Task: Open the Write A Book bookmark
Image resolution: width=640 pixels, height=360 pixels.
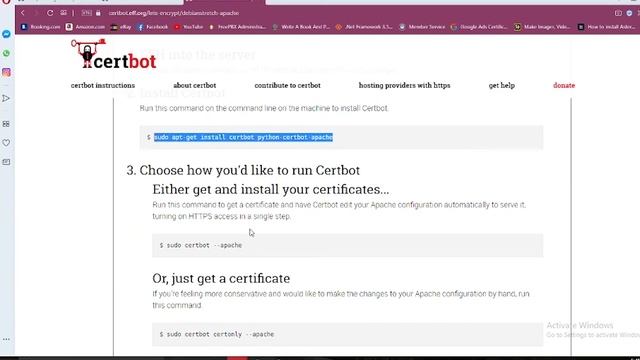Action: (301, 27)
